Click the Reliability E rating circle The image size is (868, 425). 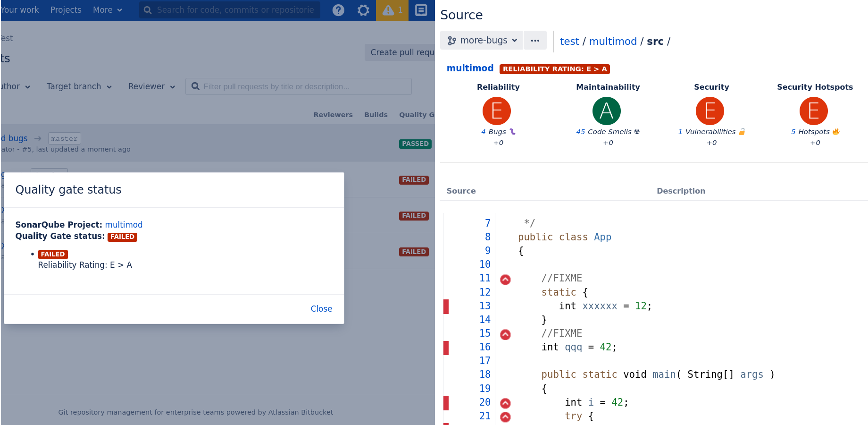pyautogui.click(x=497, y=111)
